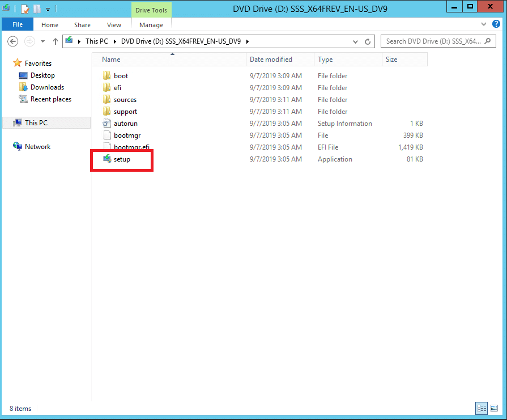The height and width of the screenshot is (420, 507).
Task: Select Downloads in Favorites
Action: [47, 87]
